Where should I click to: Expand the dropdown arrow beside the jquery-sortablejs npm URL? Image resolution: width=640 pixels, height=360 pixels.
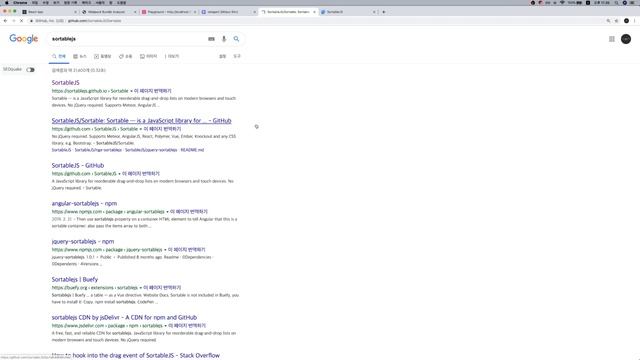coord(165,250)
